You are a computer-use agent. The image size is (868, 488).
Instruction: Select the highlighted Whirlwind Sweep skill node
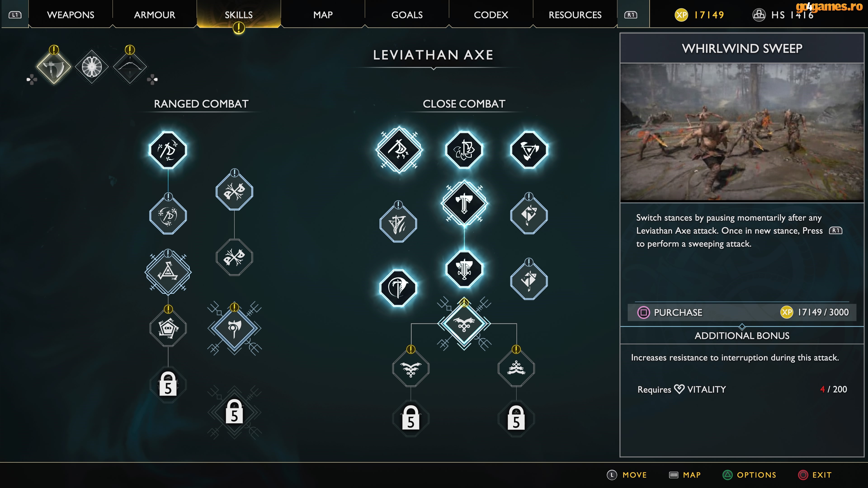464,324
